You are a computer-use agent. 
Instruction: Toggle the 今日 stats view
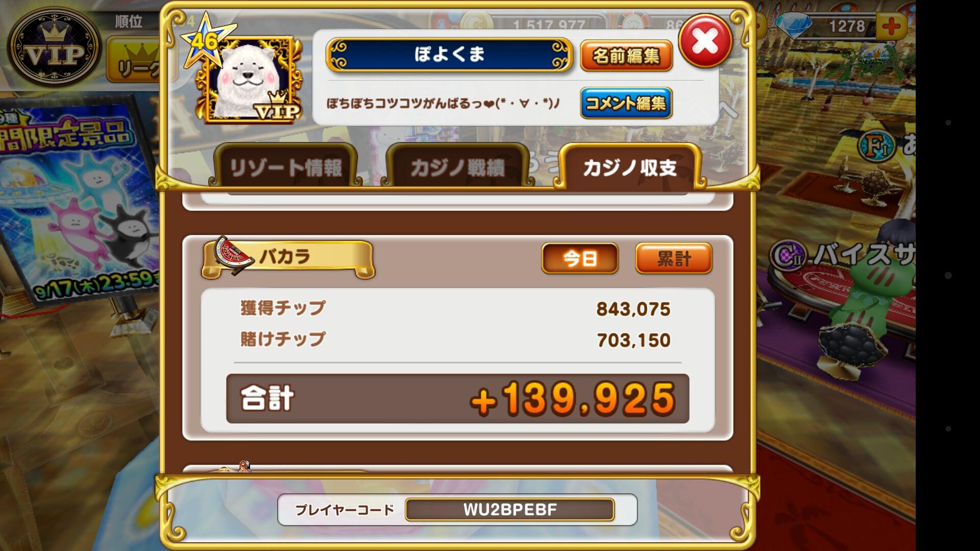580,258
